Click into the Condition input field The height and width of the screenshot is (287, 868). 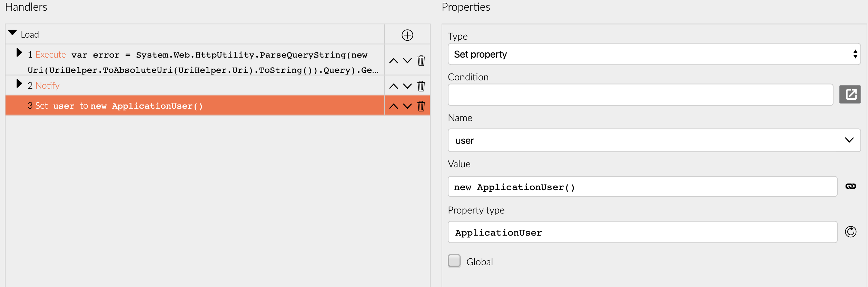click(x=640, y=95)
